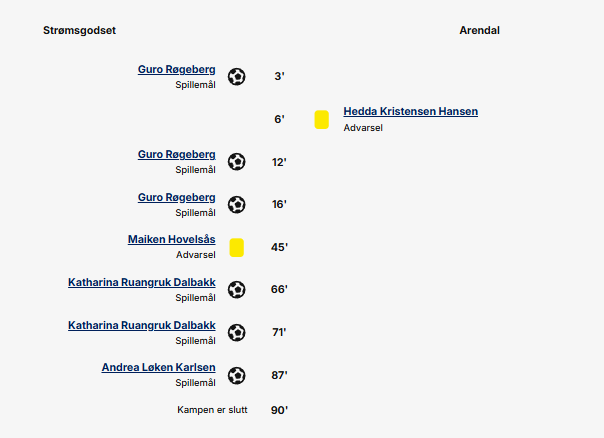This screenshot has height=438, width=604.
Task: Click the Strømsgodset team heading
Action: (79, 30)
